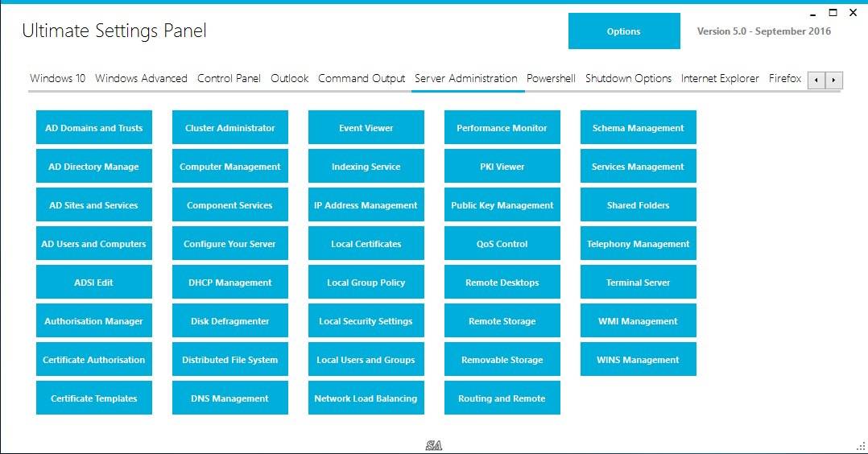Click the window resize grip corner
Viewport: 868px width, 454px height.
861,446
